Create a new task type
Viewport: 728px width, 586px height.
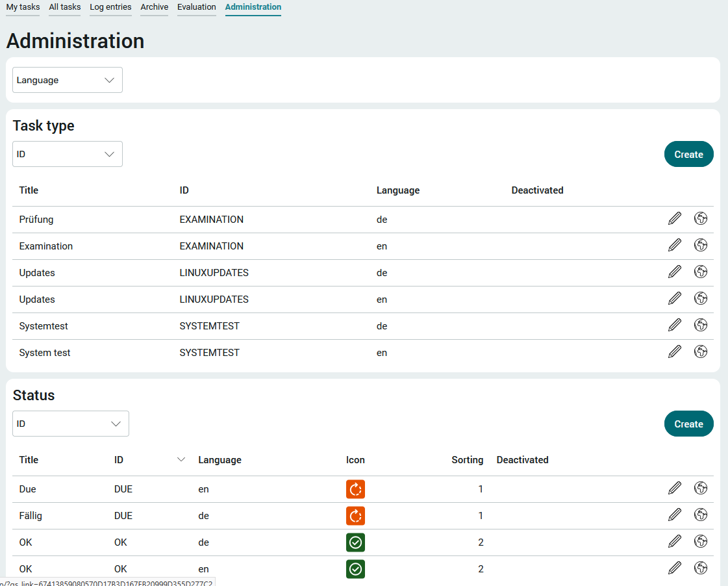tap(688, 154)
